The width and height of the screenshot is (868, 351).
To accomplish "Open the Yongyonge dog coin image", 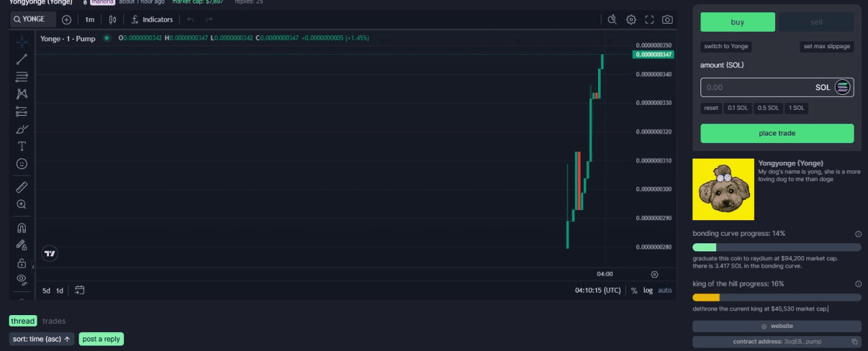I will point(723,189).
